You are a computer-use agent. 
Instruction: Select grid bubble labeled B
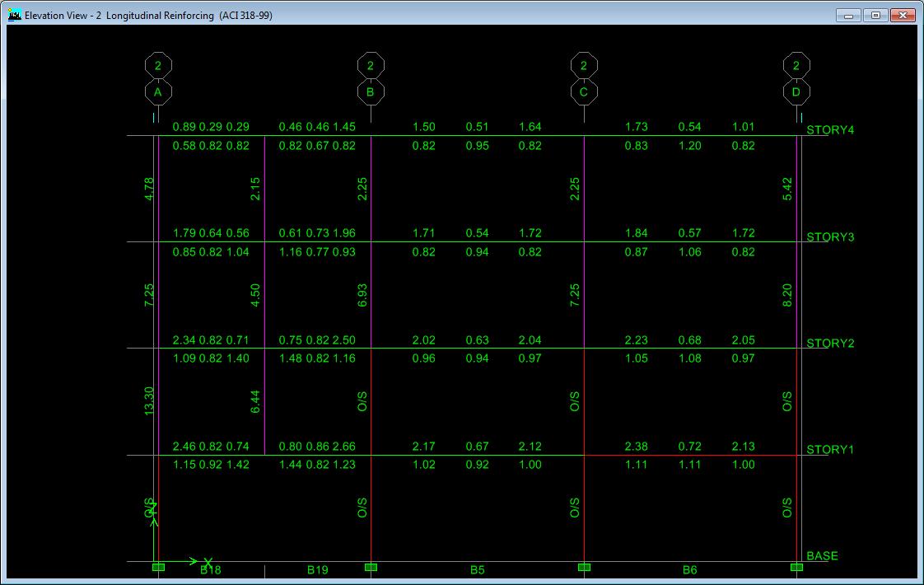[x=371, y=92]
